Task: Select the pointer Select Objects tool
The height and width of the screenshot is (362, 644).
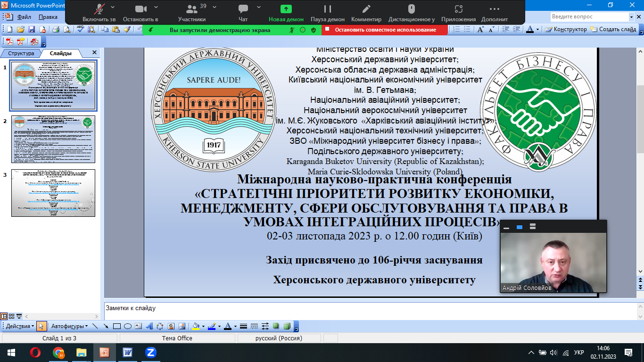Action: point(41,326)
